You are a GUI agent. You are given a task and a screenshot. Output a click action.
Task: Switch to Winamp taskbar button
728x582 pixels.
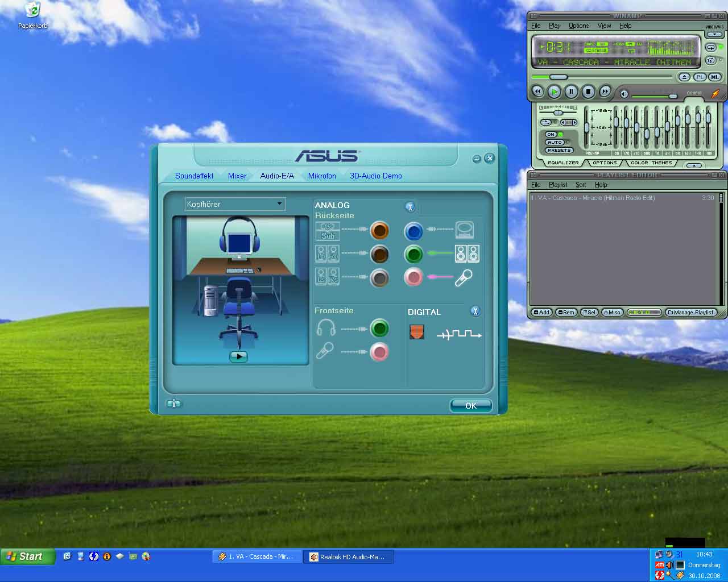[258, 557]
